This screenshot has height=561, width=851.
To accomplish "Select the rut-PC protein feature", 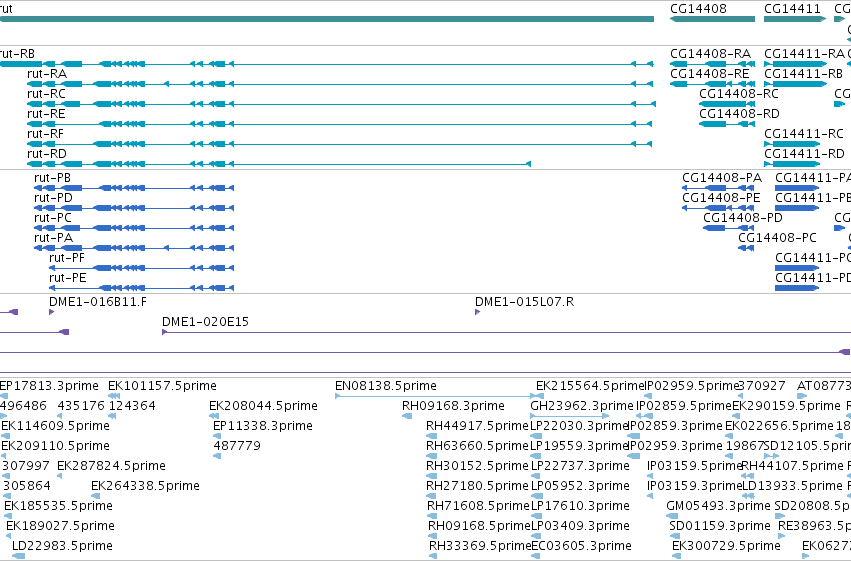I will click(x=134, y=228).
